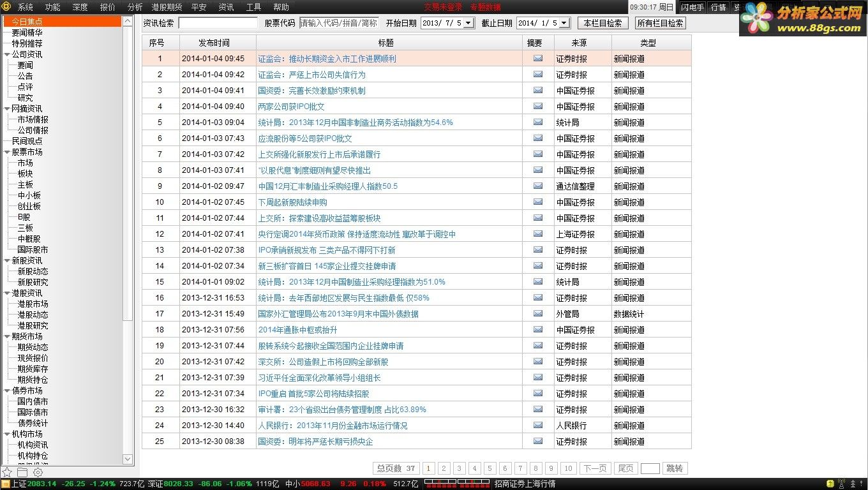
Task: Open headline 两家公司获IPO批文
Action: coord(291,107)
